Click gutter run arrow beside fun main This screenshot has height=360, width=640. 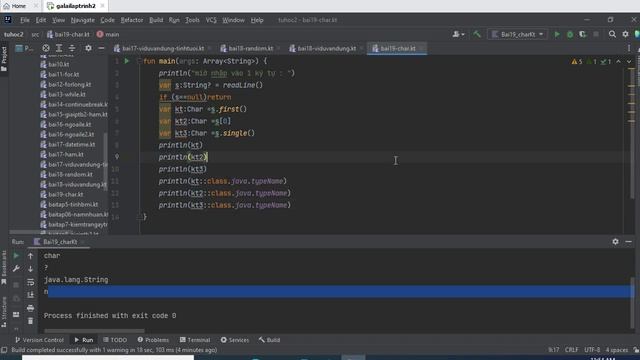(127, 61)
